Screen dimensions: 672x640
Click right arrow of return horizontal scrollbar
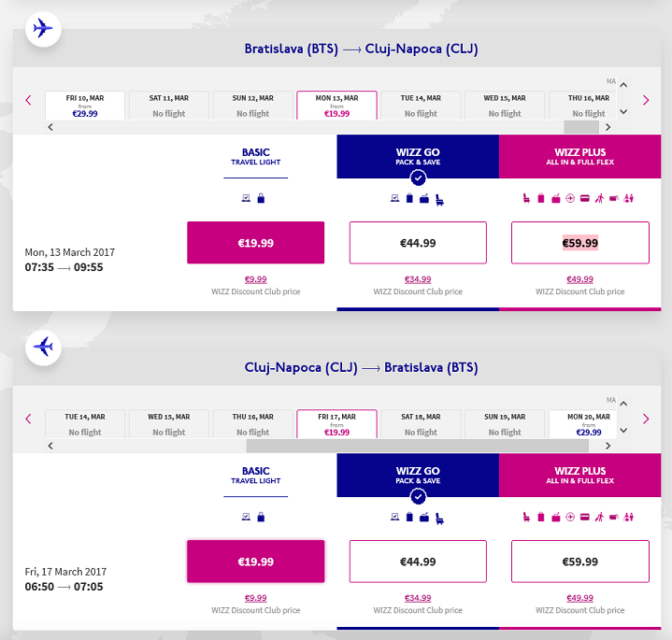(608, 446)
